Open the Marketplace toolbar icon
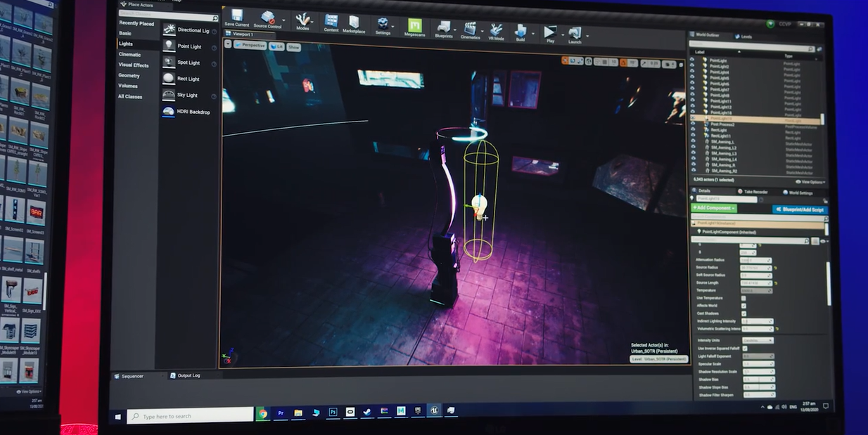Image resolution: width=868 pixels, height=435 pixels. click(x=354, y=24)
